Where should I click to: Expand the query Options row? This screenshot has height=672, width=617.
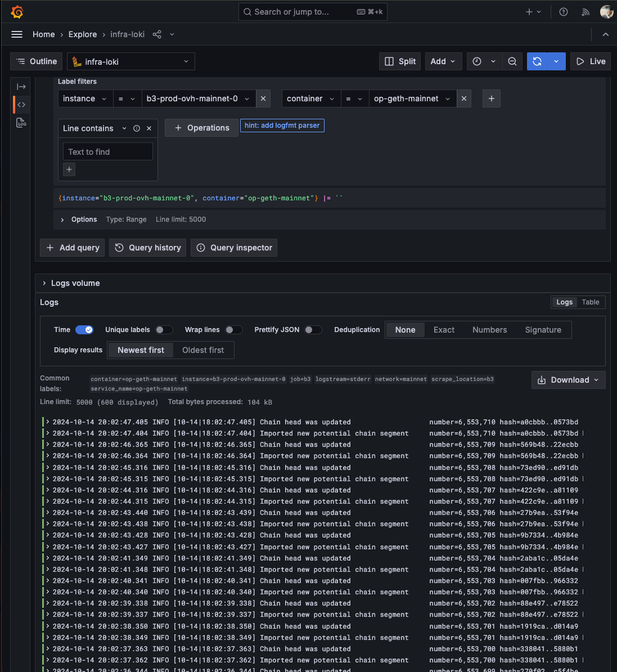[62, 219]
